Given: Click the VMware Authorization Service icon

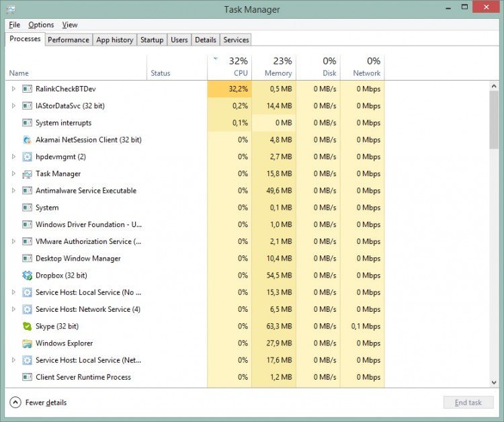Looking at the screenshot, I should pos(27,241).
